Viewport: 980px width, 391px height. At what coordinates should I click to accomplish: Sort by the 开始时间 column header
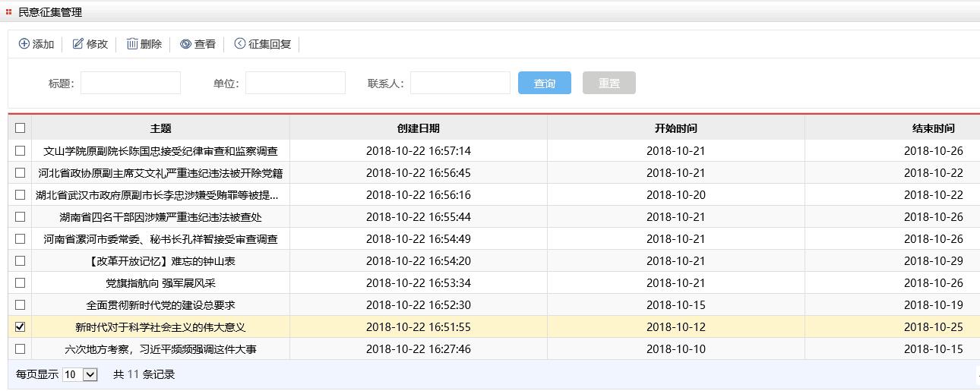click(676, 128)
